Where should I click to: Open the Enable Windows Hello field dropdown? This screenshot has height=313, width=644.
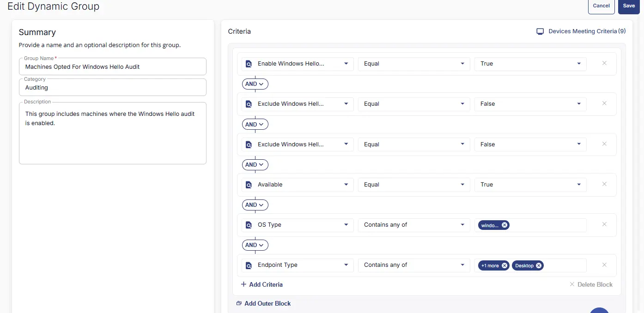[x=346, y=64]
